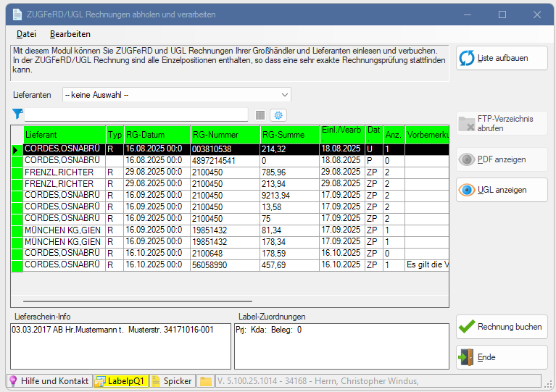
Task: Click the gear settings icon beside filter
Action: [x=278, y=115]
